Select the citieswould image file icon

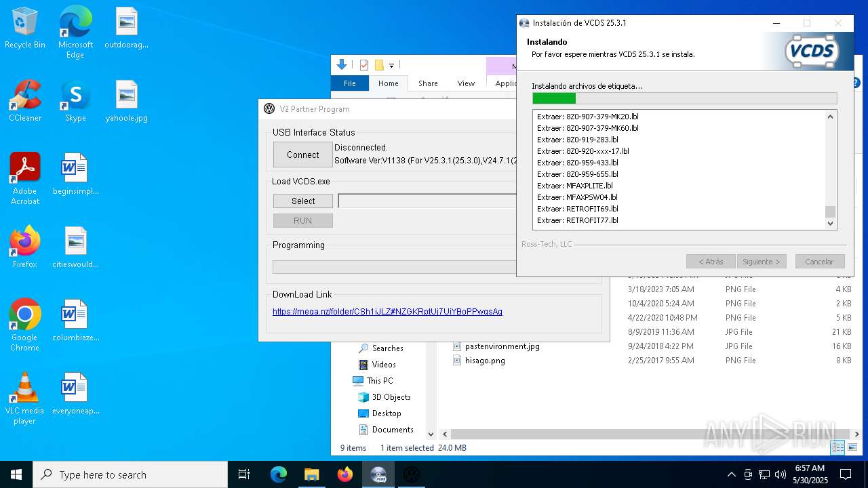(x=75, y=247)
